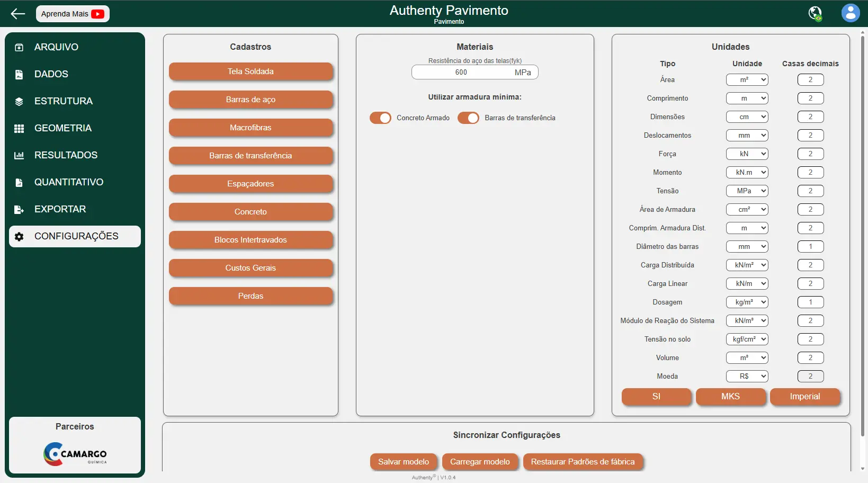
Task: Click the Geometria grid icon
Action: (19, 129)
